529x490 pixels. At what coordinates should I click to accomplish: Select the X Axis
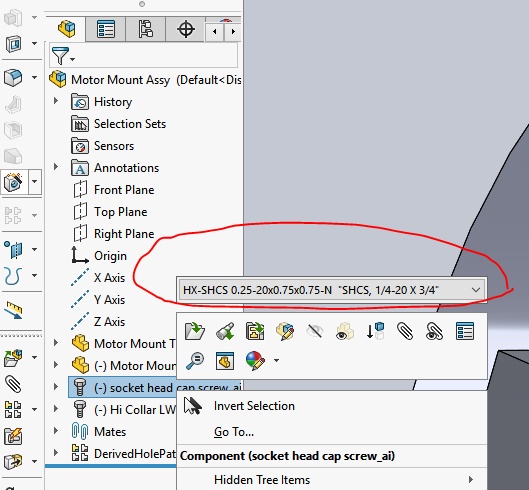click(x=98, y=277)
